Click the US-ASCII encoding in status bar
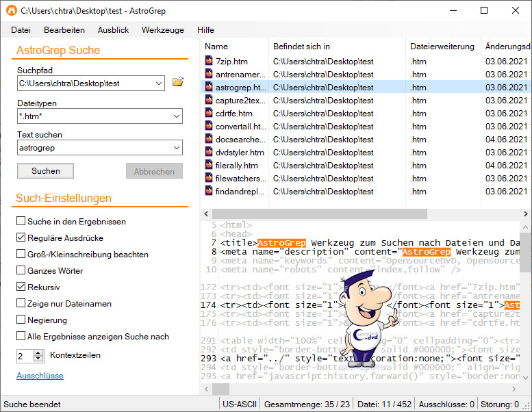This screenshot has height=412, width=532. (240, 404)
